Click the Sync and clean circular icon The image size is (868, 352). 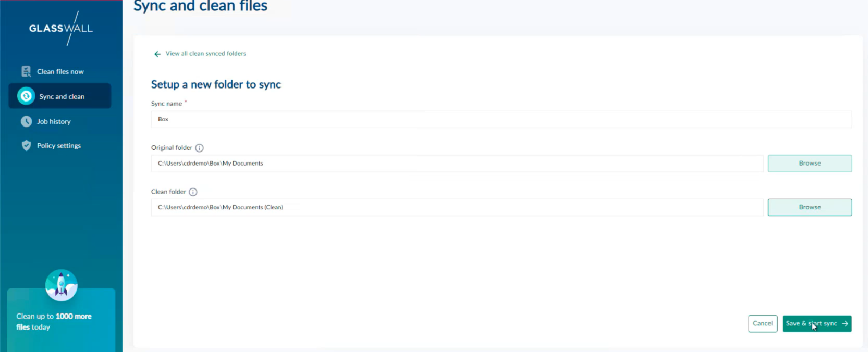(x=26, y=96)
